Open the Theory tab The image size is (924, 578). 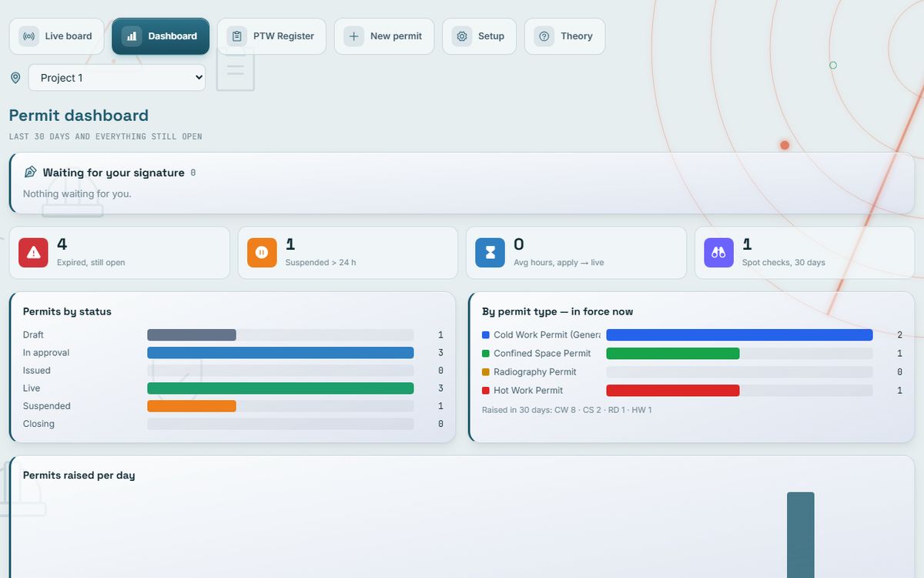pyautogui.click(x=564, y=36)
